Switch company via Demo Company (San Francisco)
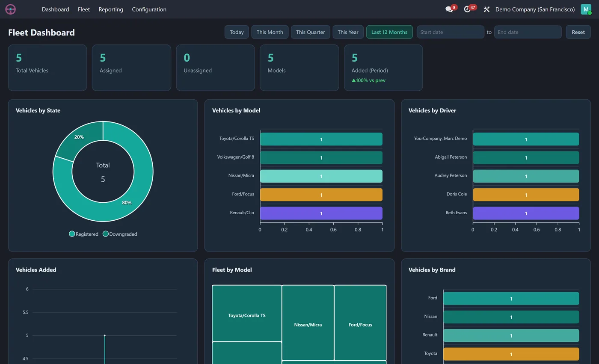This screenshot has height=364, width=599. pos(535,9)
